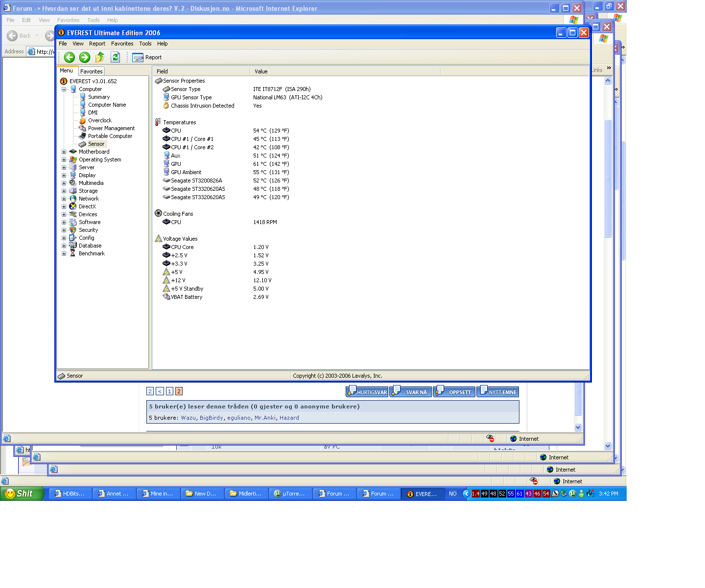
Task: Click the Motherboard icon in the tree
Action: click(x=73, y=152)
